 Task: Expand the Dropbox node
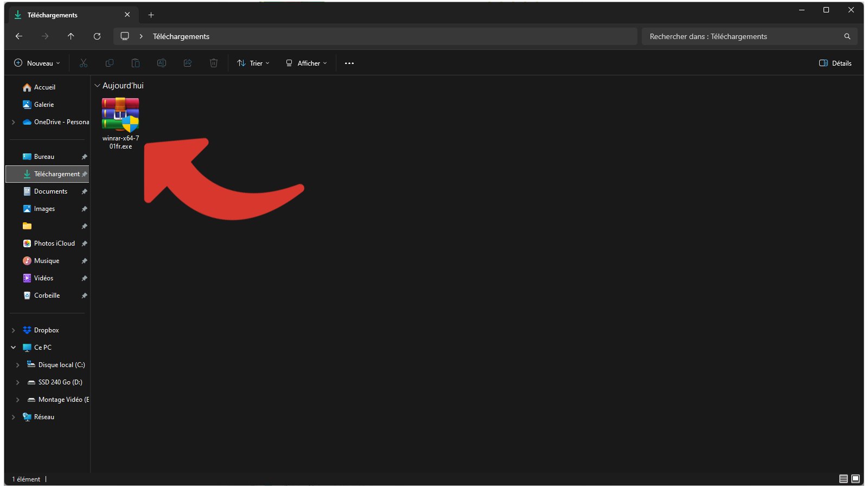tap(13, 330)
